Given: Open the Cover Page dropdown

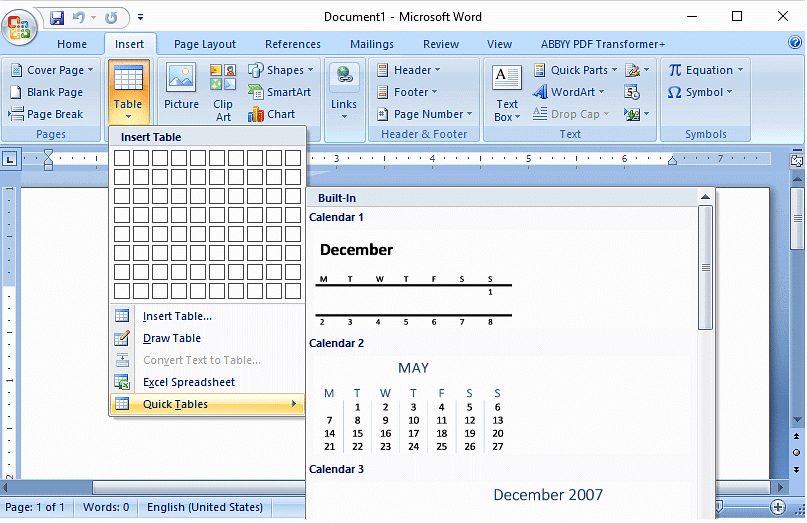Looking at the screenshot, I should point(52,70).
